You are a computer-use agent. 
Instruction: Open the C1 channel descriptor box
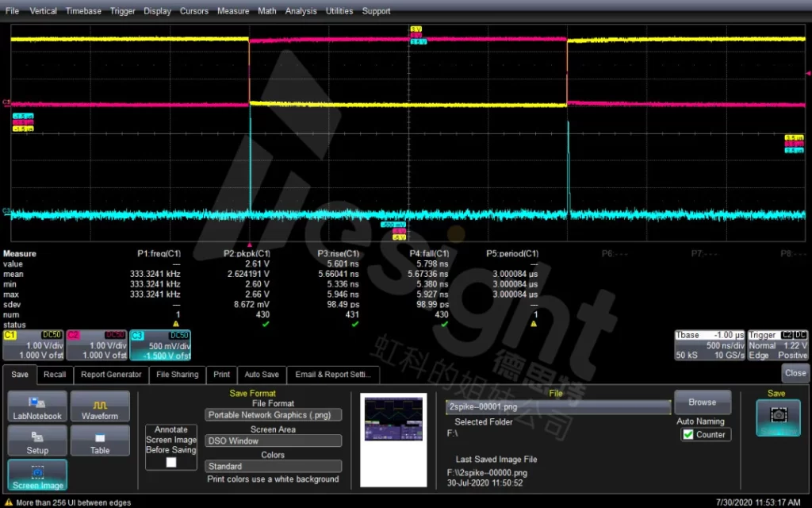(x=33, y=345)
